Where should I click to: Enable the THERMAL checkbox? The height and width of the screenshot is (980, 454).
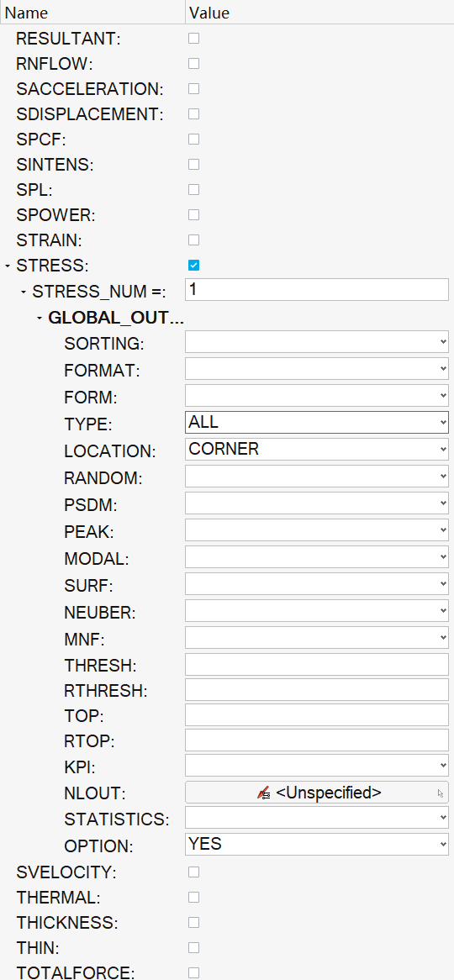(194, 898)
